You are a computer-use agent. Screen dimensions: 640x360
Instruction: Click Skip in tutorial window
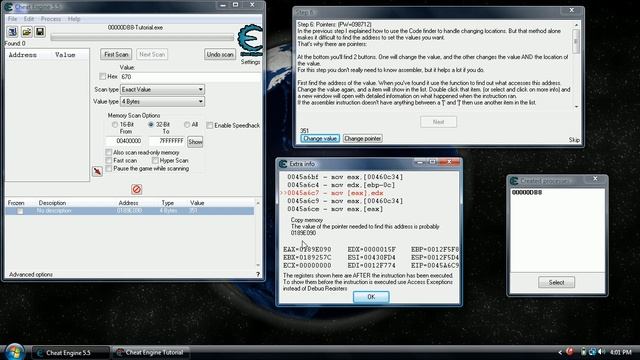click(x=574, y=140)
